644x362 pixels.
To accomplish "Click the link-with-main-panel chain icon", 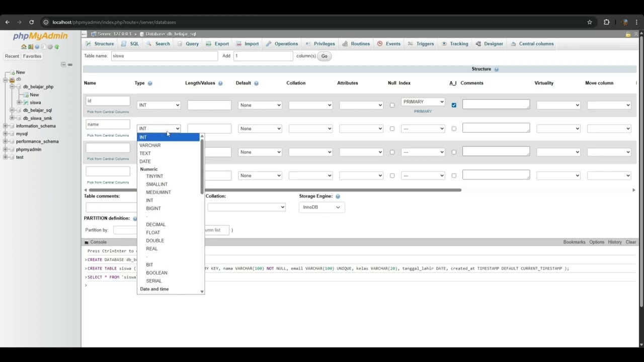I will tap(70, 64).
